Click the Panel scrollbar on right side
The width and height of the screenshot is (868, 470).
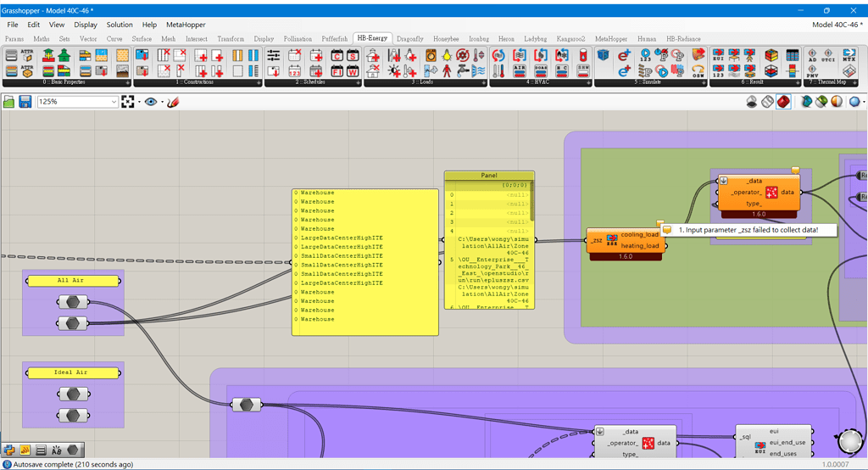[x=532, y=201]
